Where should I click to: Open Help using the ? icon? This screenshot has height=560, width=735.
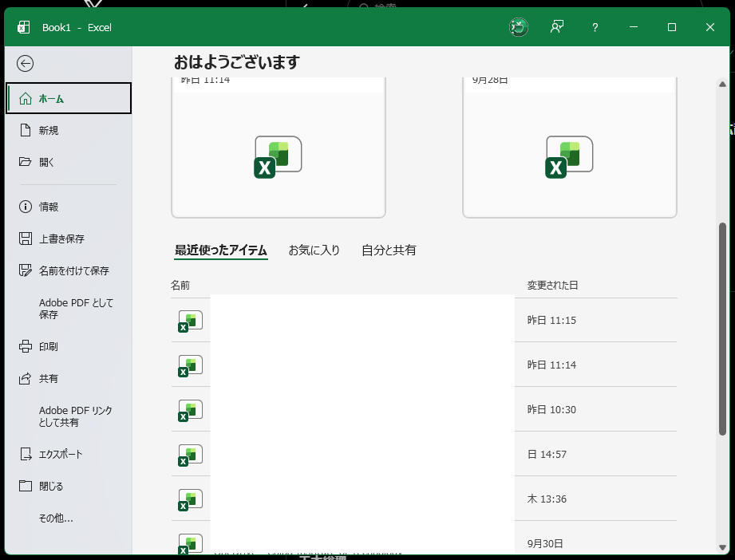tap(595, 27)
